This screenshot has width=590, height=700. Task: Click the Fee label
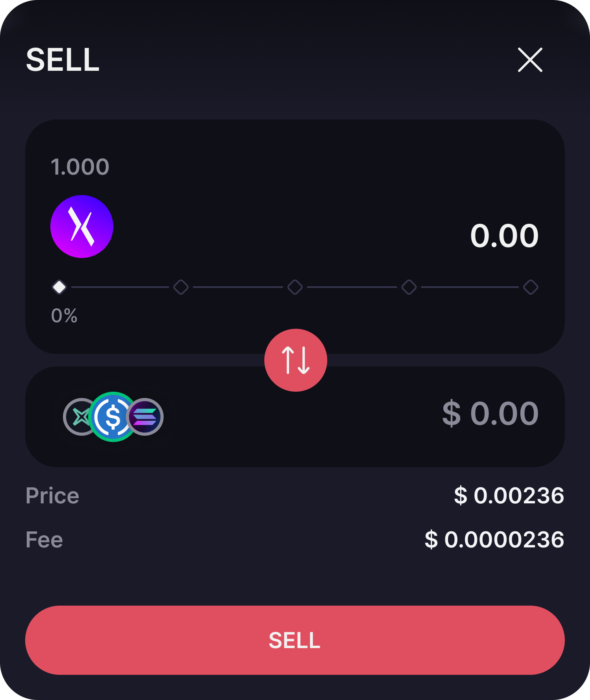point(44,540)
